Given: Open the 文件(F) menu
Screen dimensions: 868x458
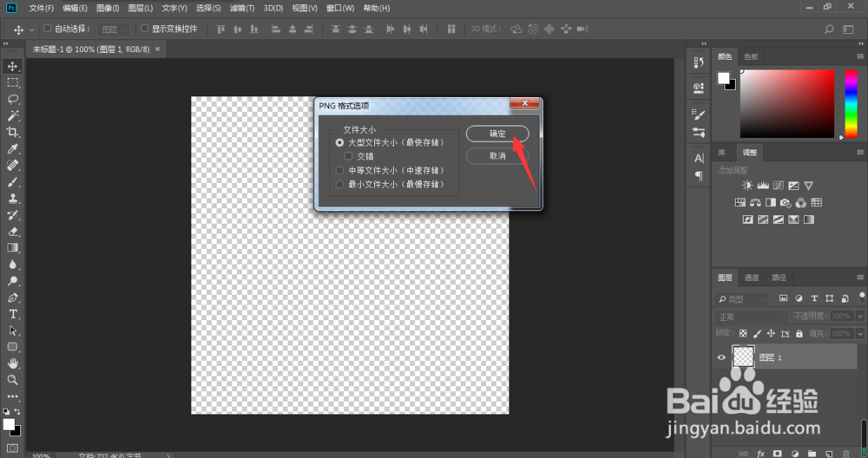Looking at the screenshot, I should click(41, 9).
